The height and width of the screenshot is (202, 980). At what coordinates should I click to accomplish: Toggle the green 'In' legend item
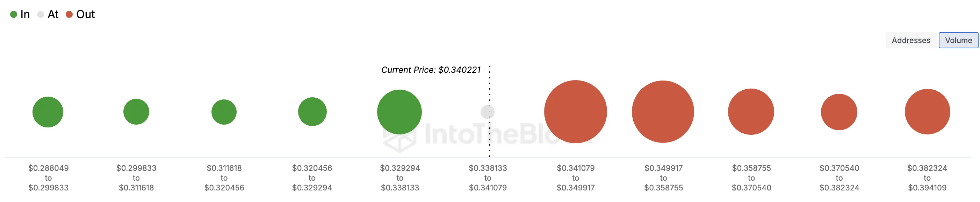tap(20, 14)
